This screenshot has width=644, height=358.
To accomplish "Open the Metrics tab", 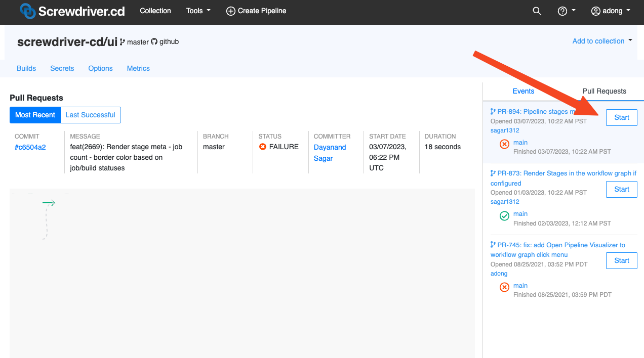I will coord(138,68).
